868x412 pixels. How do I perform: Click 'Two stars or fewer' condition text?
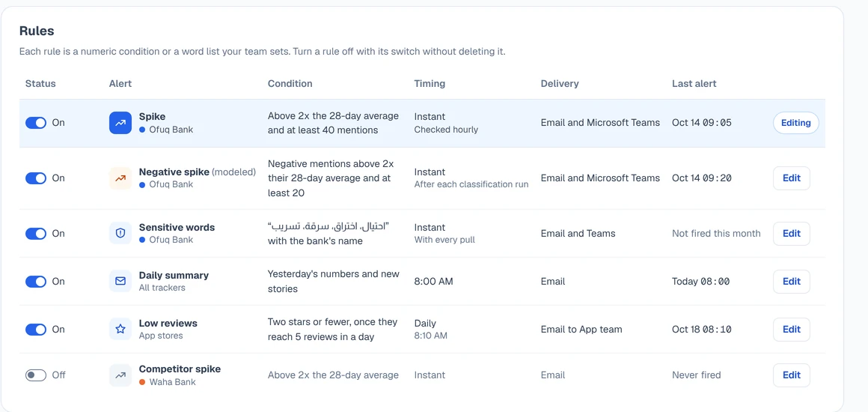[x=333, y=330]
